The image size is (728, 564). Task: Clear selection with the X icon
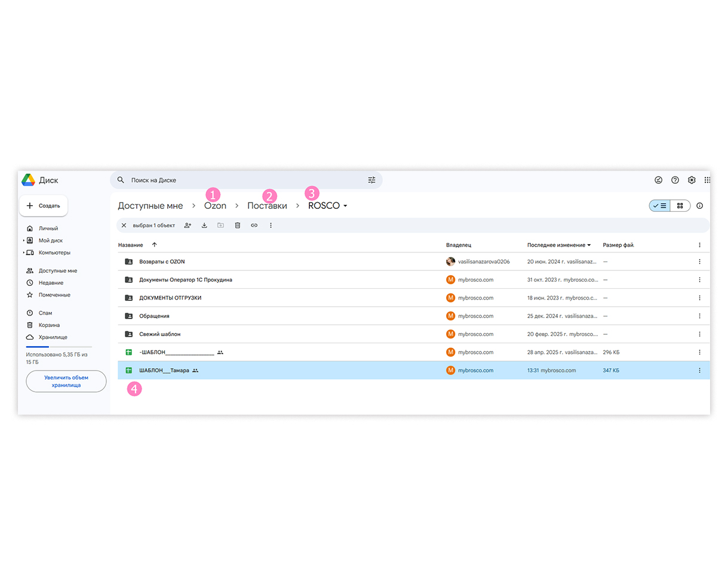click(x=124, y=225)
